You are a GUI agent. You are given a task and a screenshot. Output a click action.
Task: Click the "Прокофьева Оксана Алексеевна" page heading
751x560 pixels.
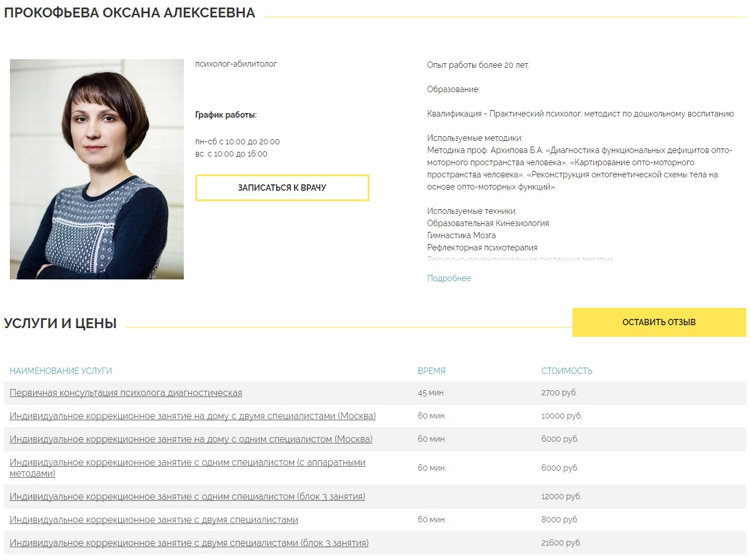click(129, 13)
